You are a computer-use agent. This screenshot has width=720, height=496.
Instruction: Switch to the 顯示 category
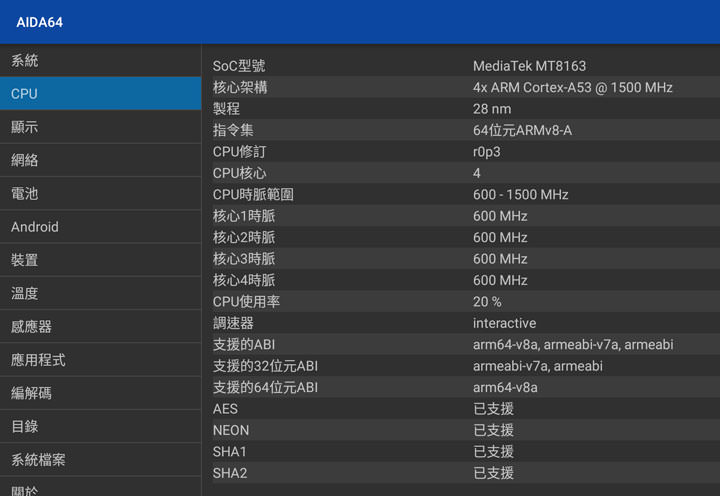point(100,127)
